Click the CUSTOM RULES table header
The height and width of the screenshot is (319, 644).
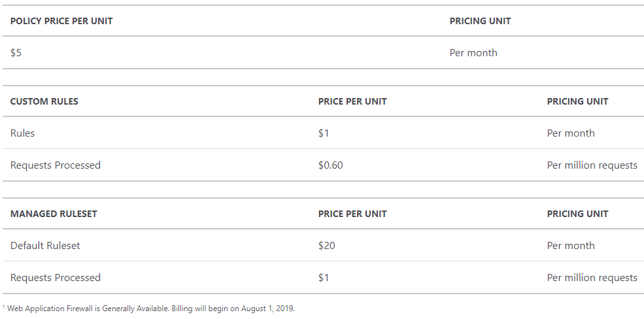point(44,101)
